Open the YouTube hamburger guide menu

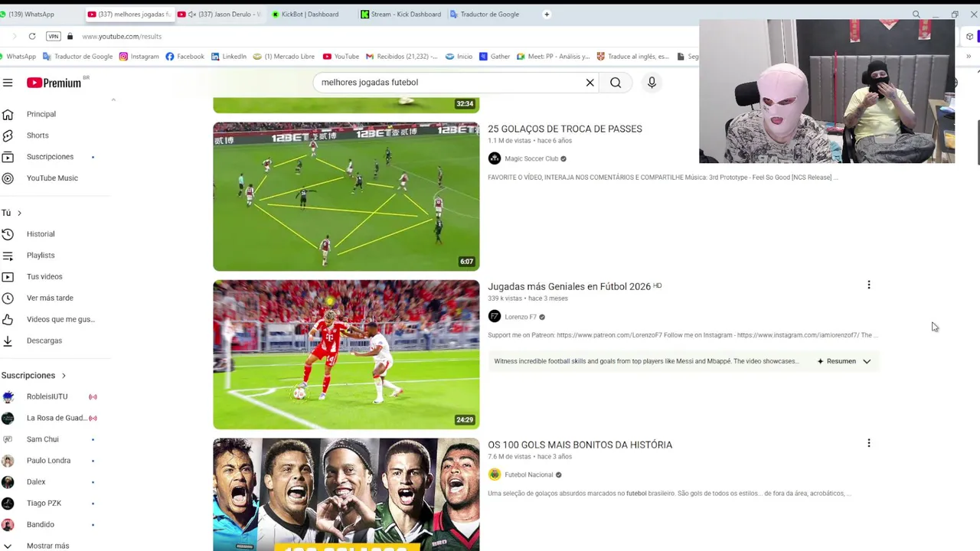click(8, 83)
